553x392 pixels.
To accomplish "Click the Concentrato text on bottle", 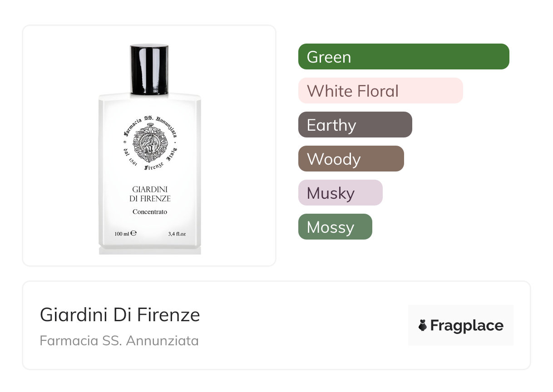I will 150,212.
